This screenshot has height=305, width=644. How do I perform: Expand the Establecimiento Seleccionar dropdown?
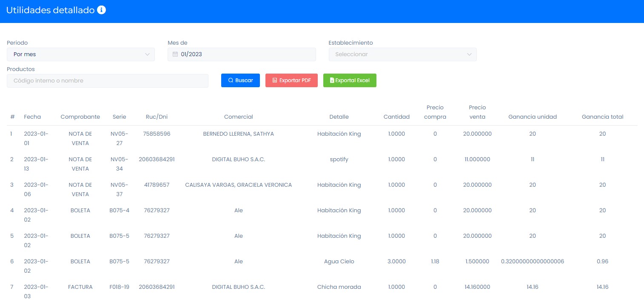402,54
